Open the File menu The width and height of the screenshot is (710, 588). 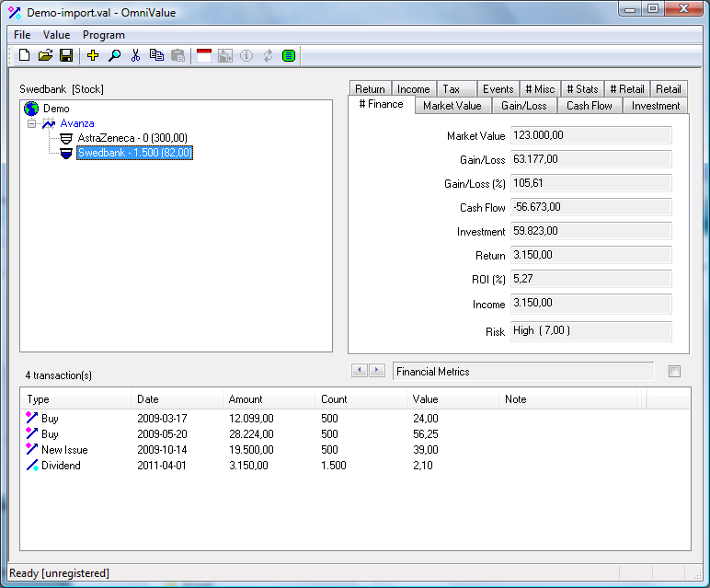22,35
